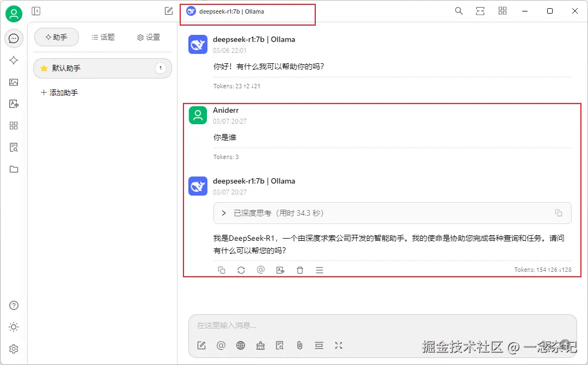This screenshot has height=365, width=588.
Task: Expand the 已深度思考 thinking block
Action: (x=392, y=213)
